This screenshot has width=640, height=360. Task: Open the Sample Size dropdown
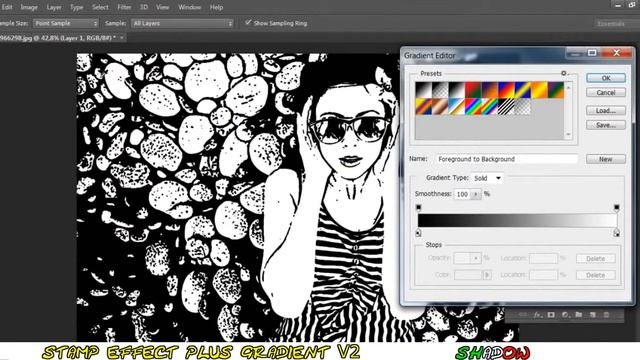pyautogui.click(x=66, y=23)
